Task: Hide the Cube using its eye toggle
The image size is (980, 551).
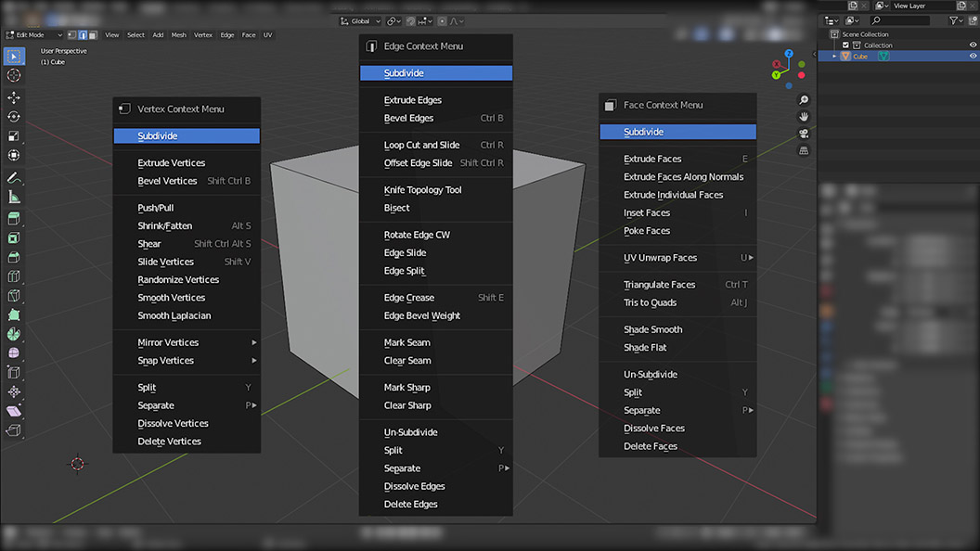Action: [x=974, y=56]
